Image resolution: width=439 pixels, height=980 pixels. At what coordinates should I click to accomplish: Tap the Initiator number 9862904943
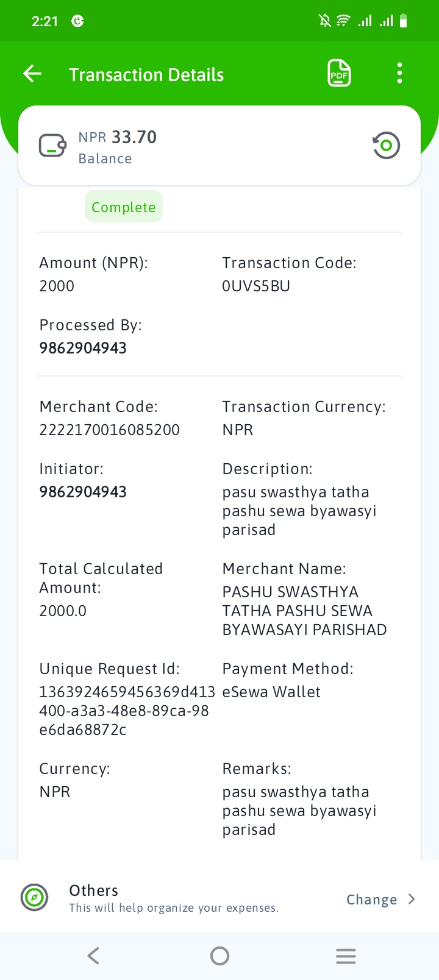[83, 492]
